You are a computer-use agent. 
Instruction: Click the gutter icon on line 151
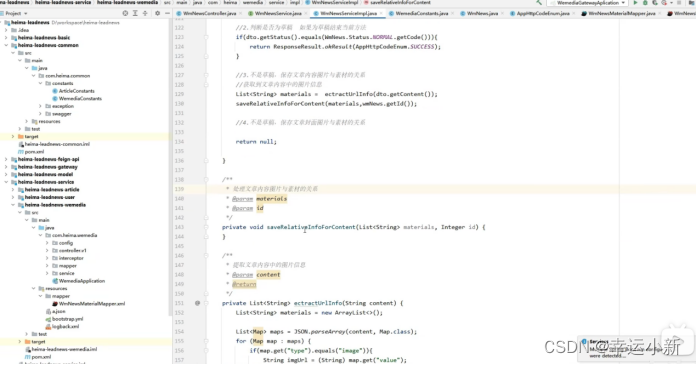coord(197,303)
